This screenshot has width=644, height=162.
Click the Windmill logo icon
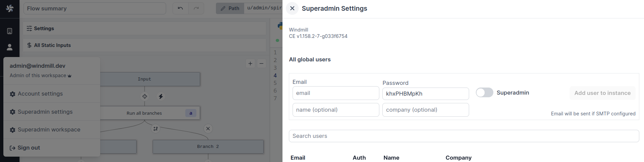pos(10,8)
